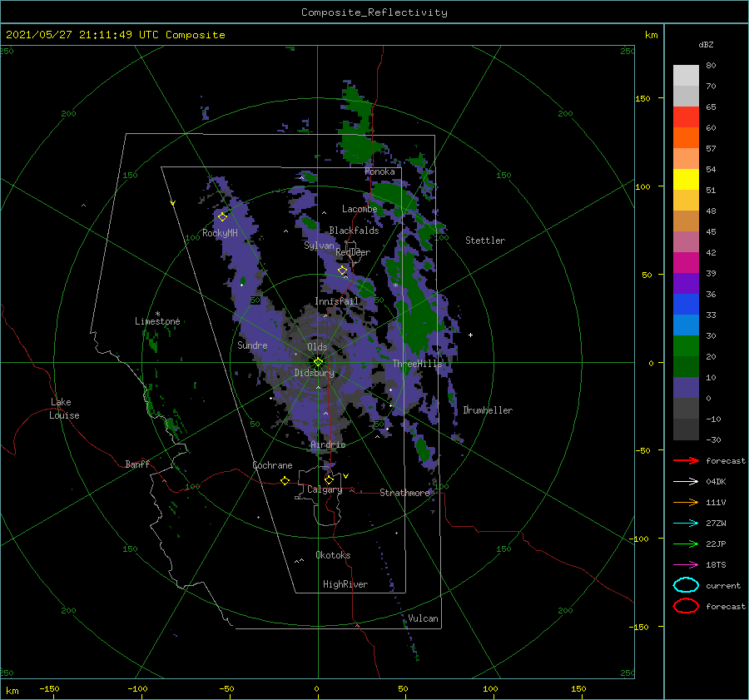Click the Strathmore label
This screenshot has width=749, height=700.
[405, 493]
